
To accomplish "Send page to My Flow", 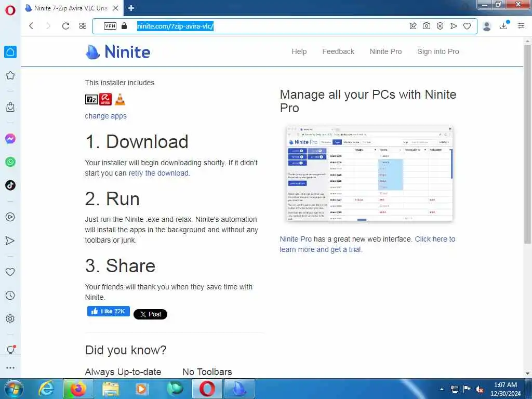I will click(x=454, y=26).
